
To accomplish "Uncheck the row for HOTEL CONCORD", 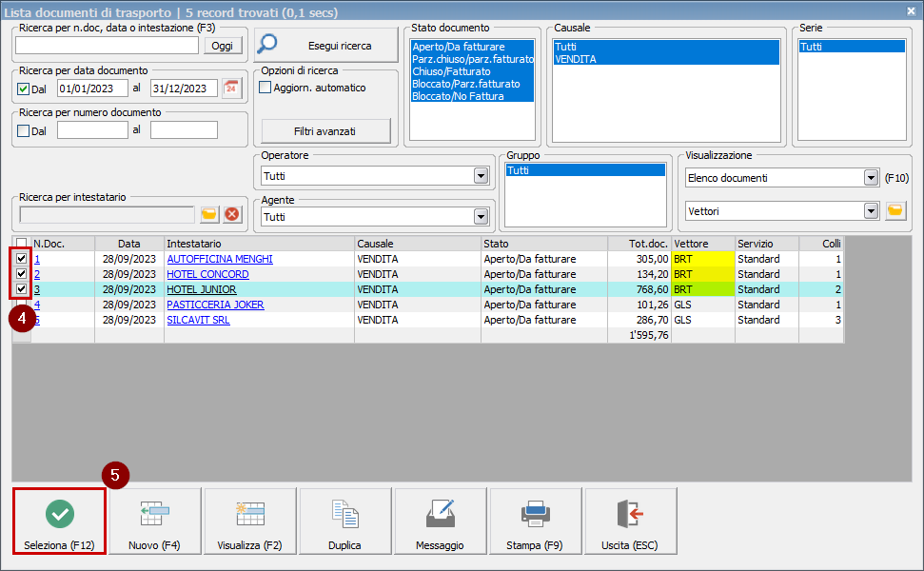I will 21,274.
